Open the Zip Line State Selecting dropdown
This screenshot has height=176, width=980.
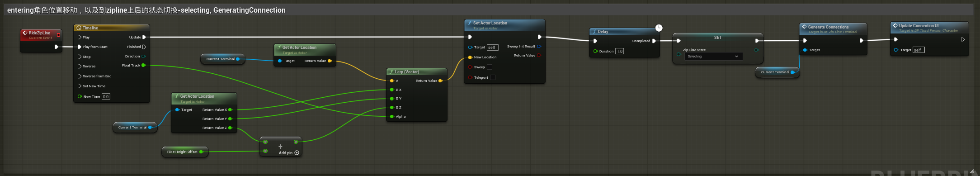[713, 57]
